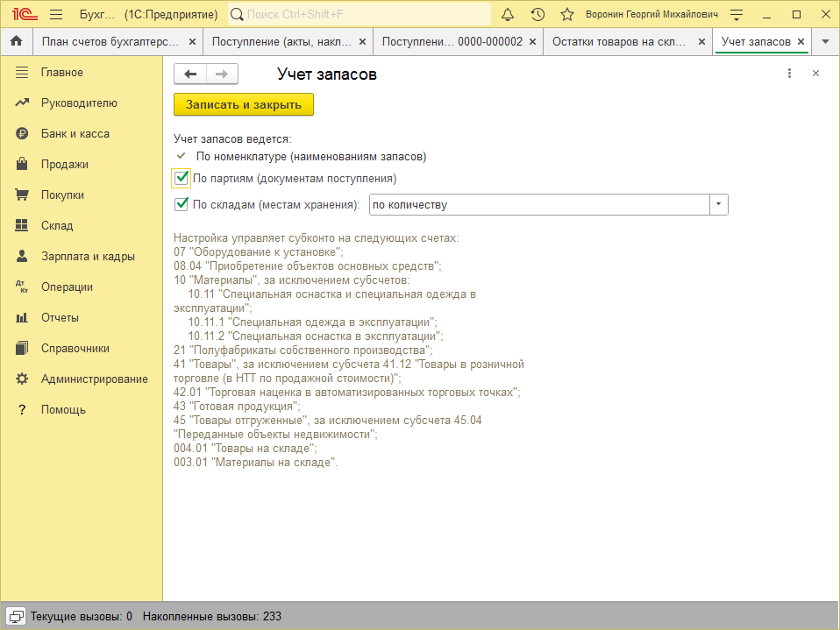Click user name Воронин Георгий Михайлович
Screen dimensions: 840x630
point(651,14)
